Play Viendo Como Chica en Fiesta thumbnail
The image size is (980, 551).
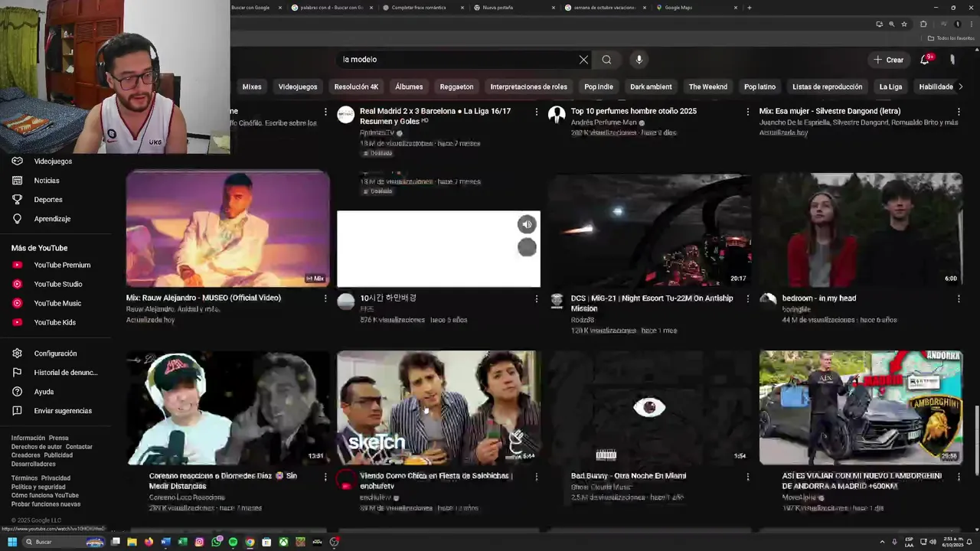click(x=439, y=407)
